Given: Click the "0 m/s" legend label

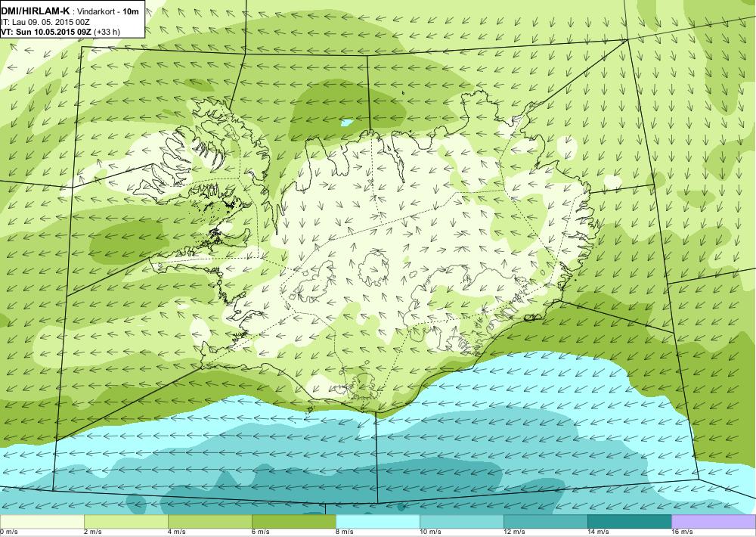Looking at the screenshot, I should point(8,532).
